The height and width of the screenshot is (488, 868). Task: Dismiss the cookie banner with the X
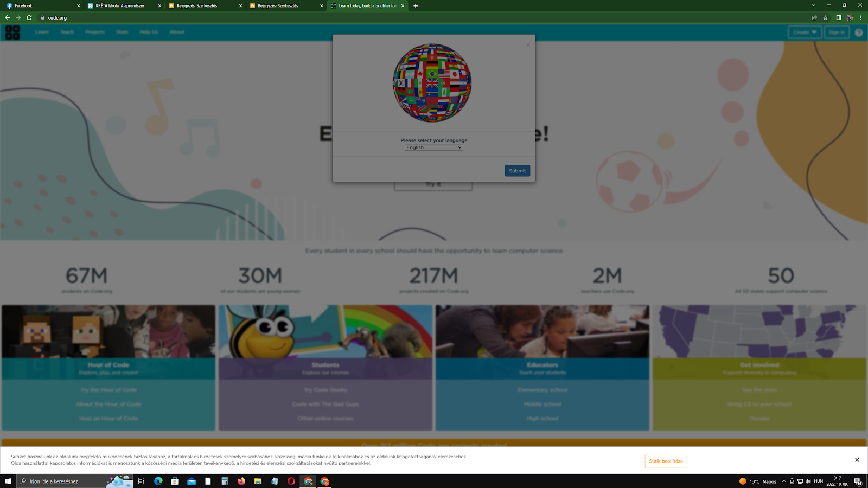pyautogui.click(x=857, y=460)
